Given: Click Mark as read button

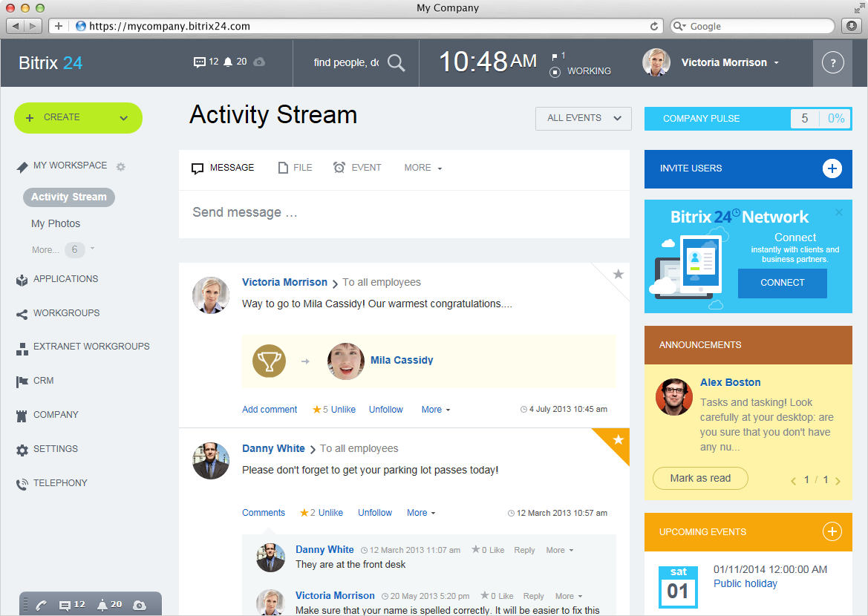Looking at the screenshot, I should coord(700,478).
